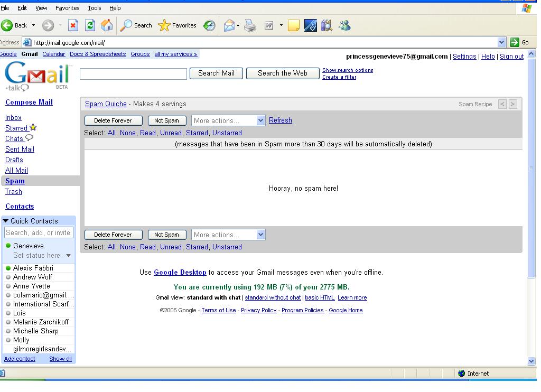Open the Chats link
Image resolution: width=541 pixels, height=392 pixels.
[x=14, y=139]
